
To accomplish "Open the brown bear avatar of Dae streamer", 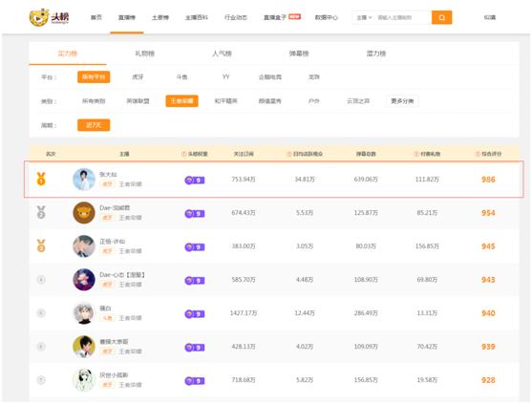I will (x=84, y=213).
